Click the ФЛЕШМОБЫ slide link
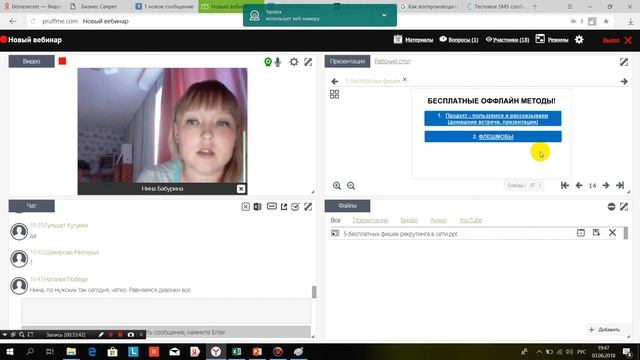This screenshot has height=360, width=640. 496,136
